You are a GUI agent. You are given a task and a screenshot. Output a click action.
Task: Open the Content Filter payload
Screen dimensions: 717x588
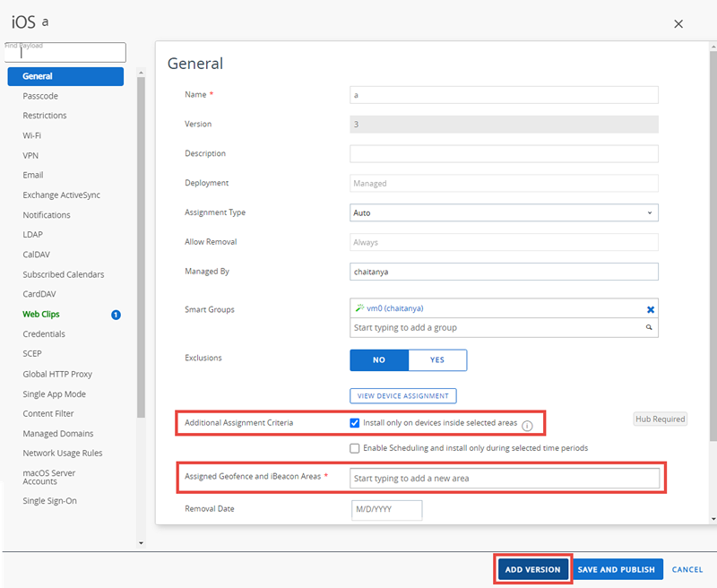coord(48,414)
